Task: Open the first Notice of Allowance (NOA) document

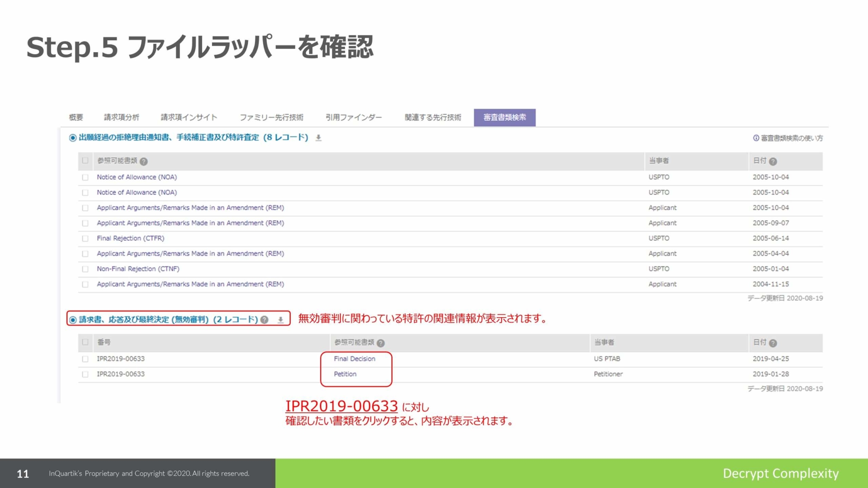Action: point(137,177)
